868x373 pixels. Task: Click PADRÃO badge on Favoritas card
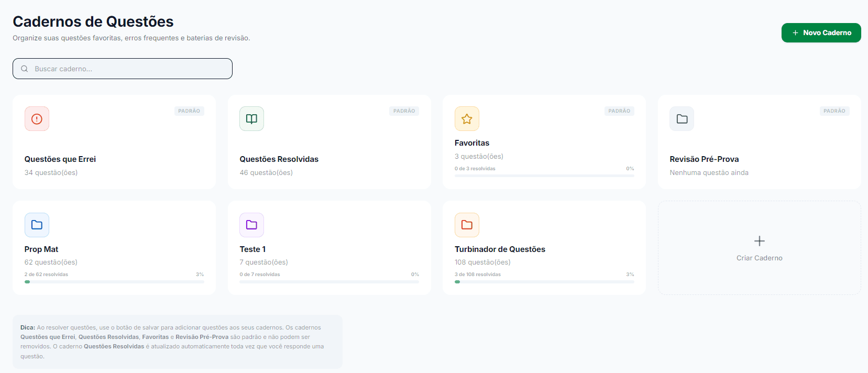[x=619, y=111]
